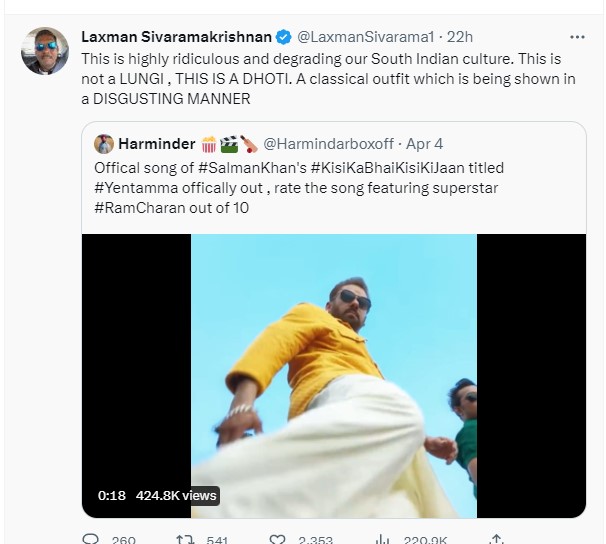Retweet using the retweet arrows icon
The width and height of the screenshot is (606, 544).
click(x=184, y=540)
